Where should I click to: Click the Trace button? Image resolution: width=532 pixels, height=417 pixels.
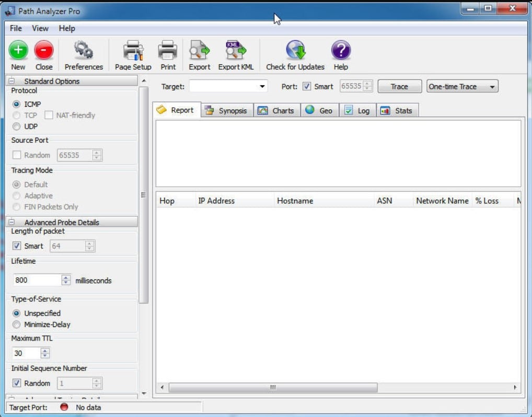[399, 86]
